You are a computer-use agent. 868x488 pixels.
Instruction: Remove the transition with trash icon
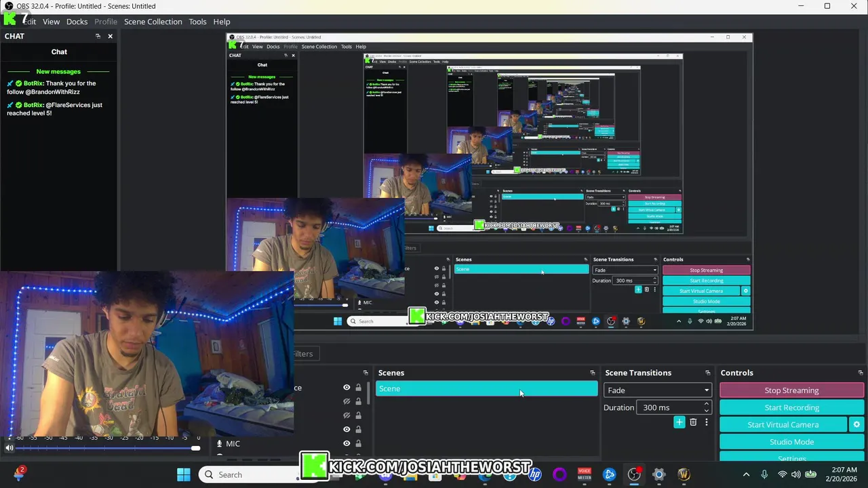pyautogui.click(x=693, y=422)
